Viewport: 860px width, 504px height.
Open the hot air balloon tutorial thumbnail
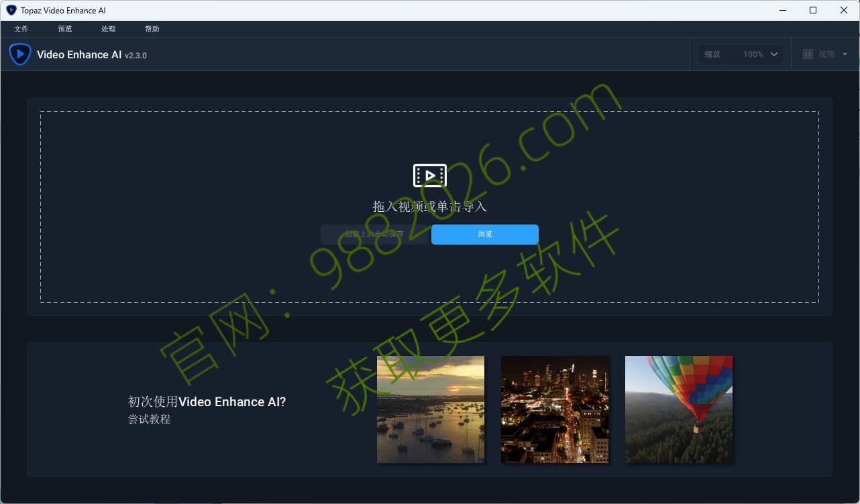click(679, 409)
